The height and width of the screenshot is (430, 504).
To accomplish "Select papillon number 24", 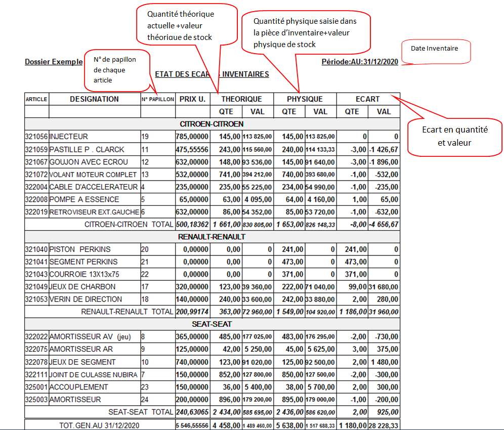I will pyautogui.click(x=145, y=400).
